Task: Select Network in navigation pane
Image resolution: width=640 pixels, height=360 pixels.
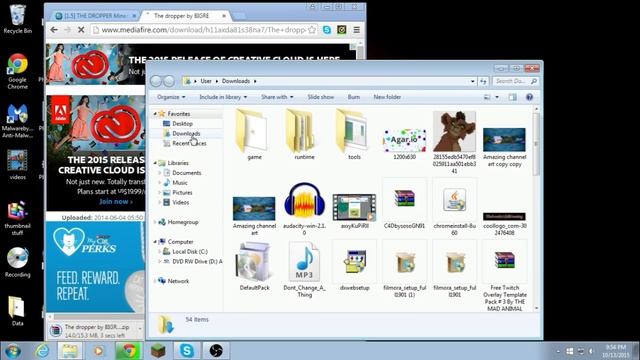Action: tap(178, 281)
